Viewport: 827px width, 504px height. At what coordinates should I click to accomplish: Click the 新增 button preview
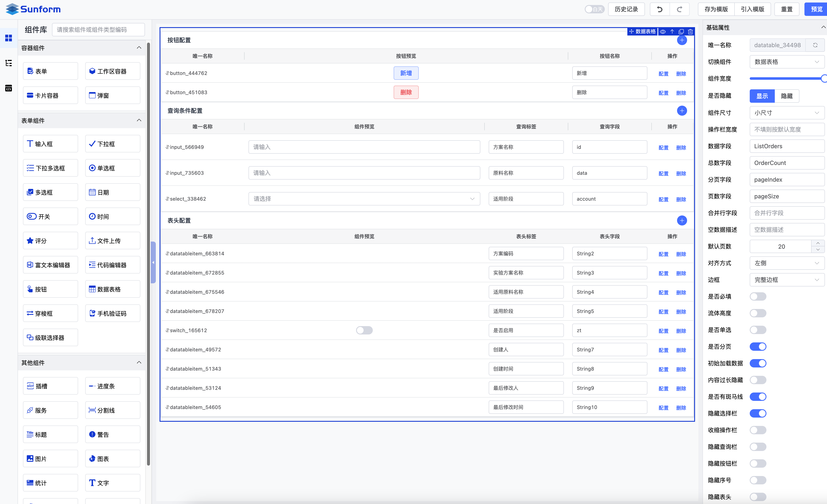tap(406, 73)
